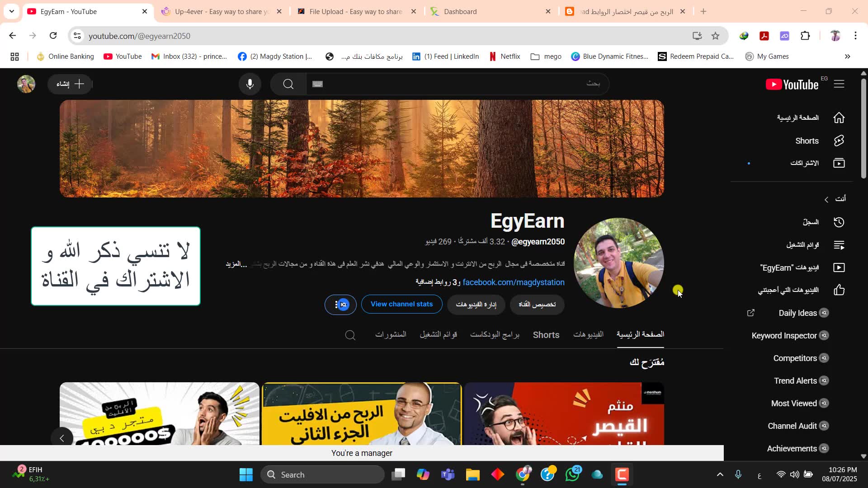Expand the 'You' sidebar section chevron
The height and width of the screenshot is (488, 868).
826,199
